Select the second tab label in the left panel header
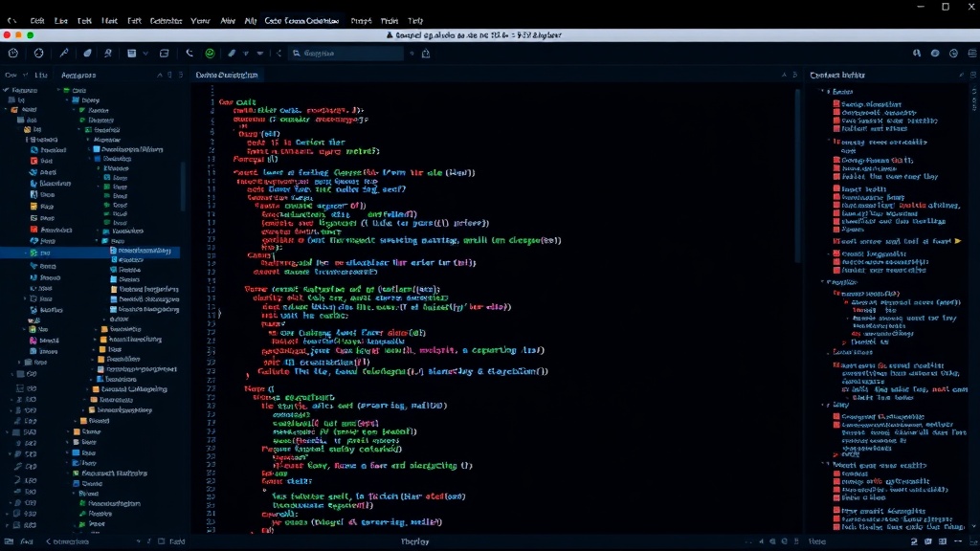 tap(41, 75)
